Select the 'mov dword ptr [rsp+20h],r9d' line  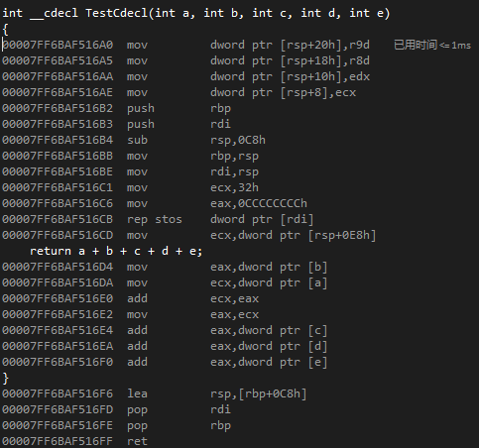click(x=185, y=45)
